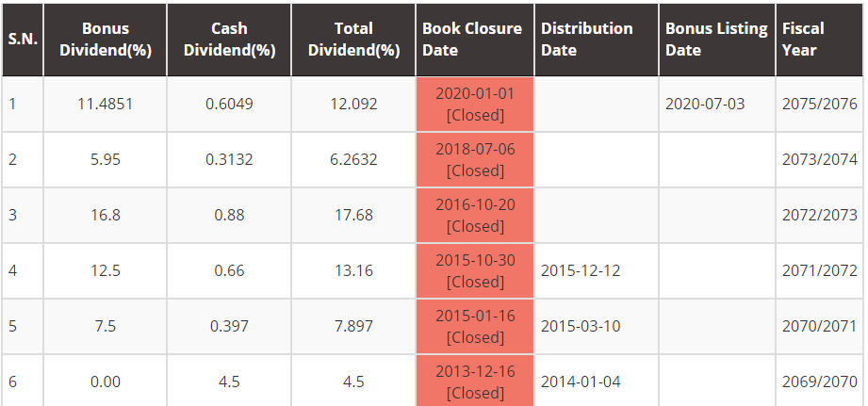Image resolution: width=868 pixels, height=406 pixels.
Task: Select the cash dividend value 0.397
Action: tap(229, 326)
